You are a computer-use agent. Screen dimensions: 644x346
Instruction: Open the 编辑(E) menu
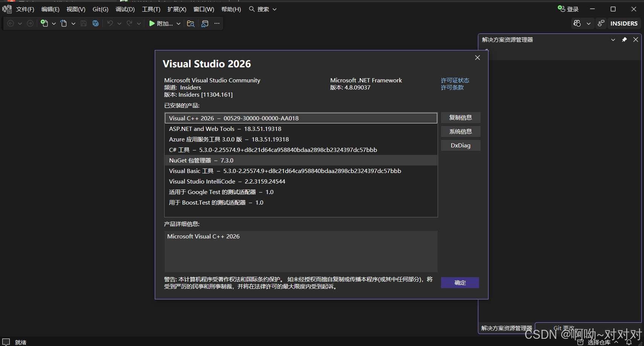[x=50, y=9]
